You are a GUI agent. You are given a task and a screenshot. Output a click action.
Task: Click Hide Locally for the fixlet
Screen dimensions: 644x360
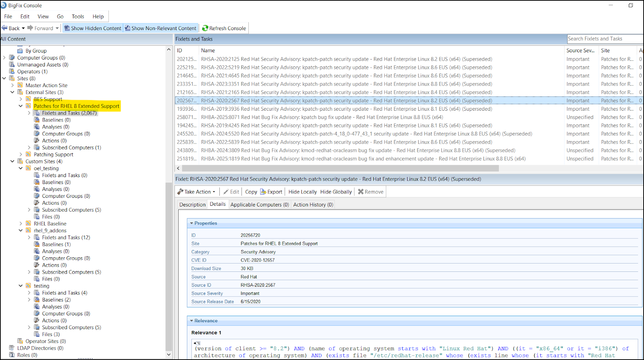click(302, 192)
